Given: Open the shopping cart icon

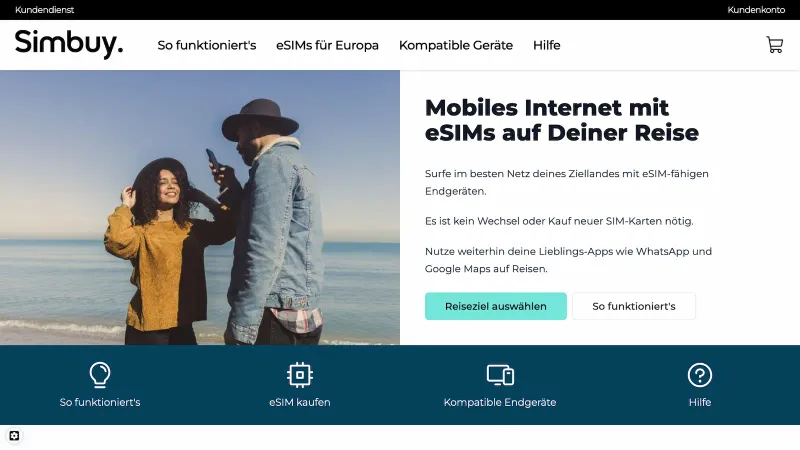Looking at the screenshot, I should [774, 45].
